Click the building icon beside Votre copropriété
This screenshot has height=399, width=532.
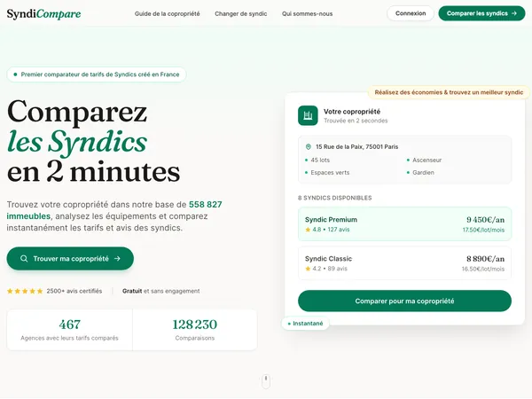(x=308, y=115)
